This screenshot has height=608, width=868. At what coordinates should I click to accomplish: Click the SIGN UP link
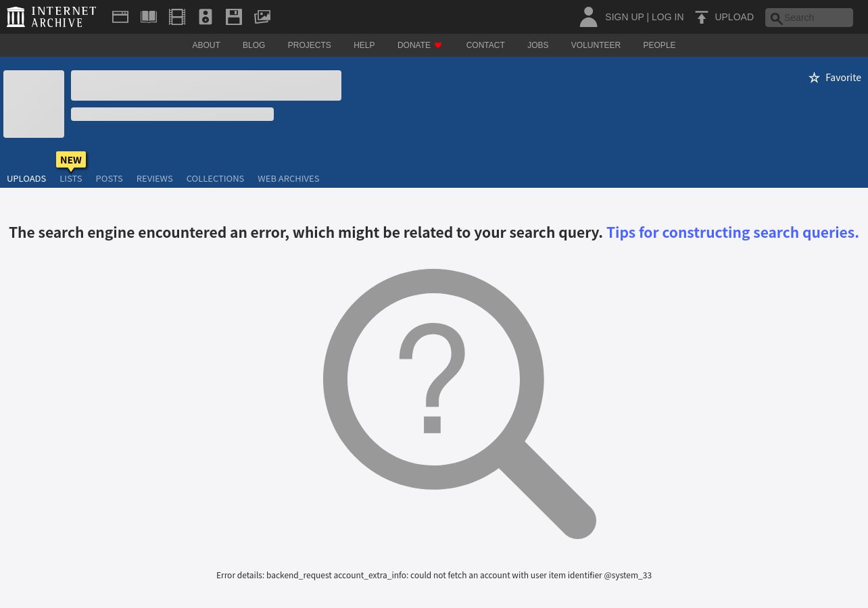(x=624, y=17)
